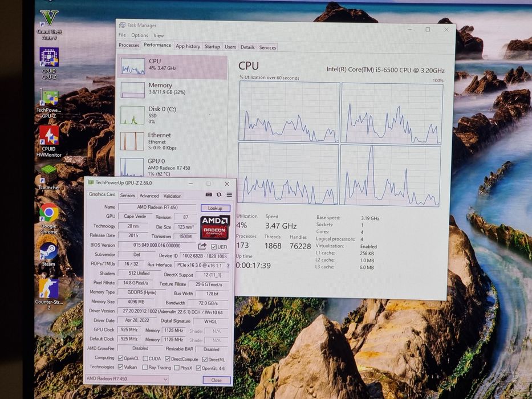Click GPU-Z screenshot camera icon

[x=209, y=194]
